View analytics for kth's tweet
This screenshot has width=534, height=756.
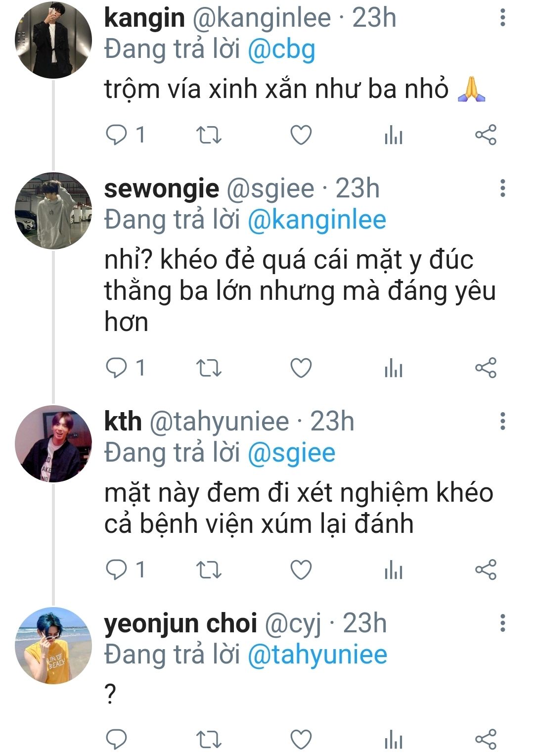click(x=394, y=570)
